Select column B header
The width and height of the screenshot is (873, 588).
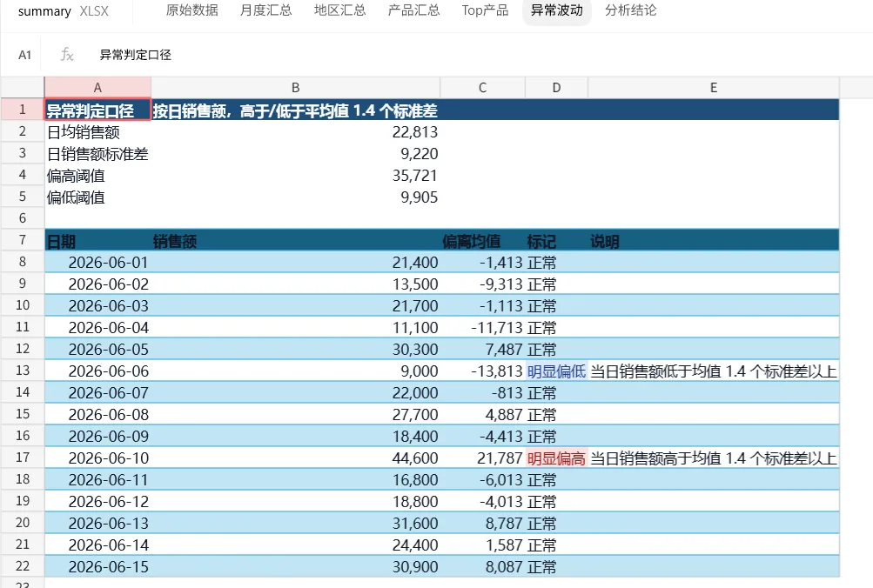point(296,87)
